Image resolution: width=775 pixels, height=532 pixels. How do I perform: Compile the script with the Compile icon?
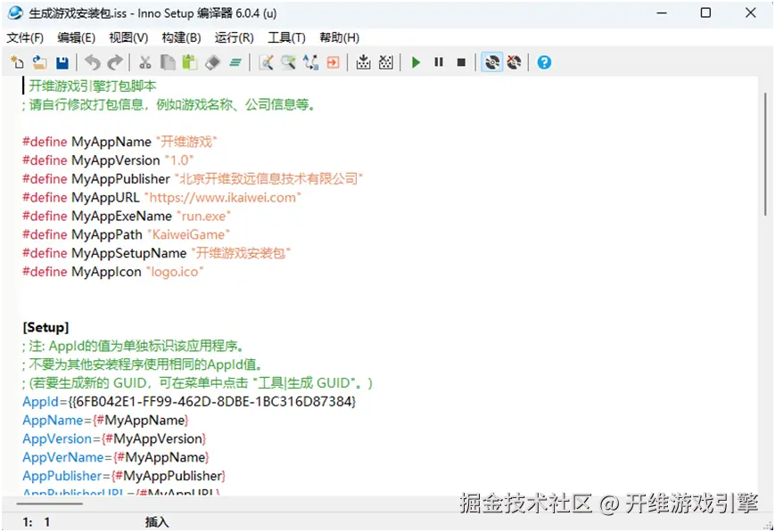coord(363,62)
